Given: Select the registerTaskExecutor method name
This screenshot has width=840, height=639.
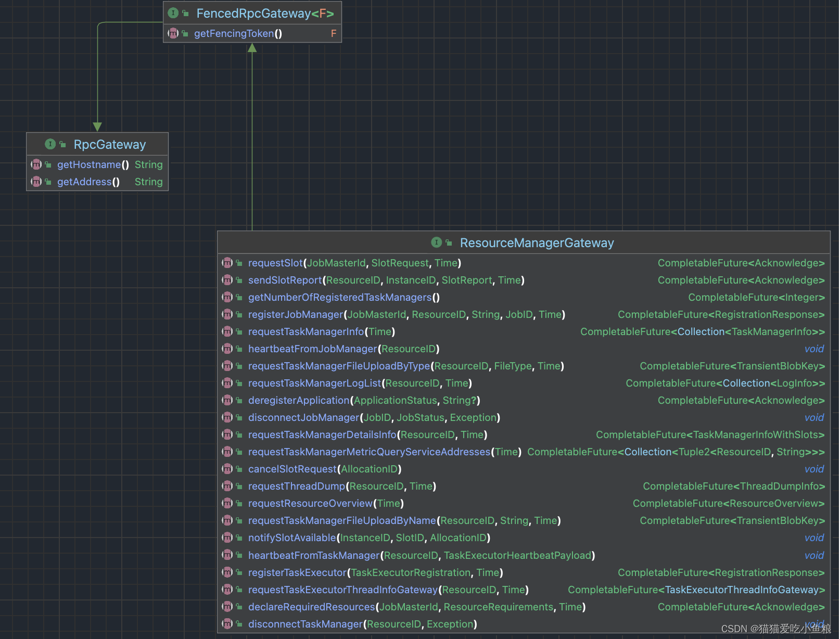Looking at the screenshot, I should point(297,573).
